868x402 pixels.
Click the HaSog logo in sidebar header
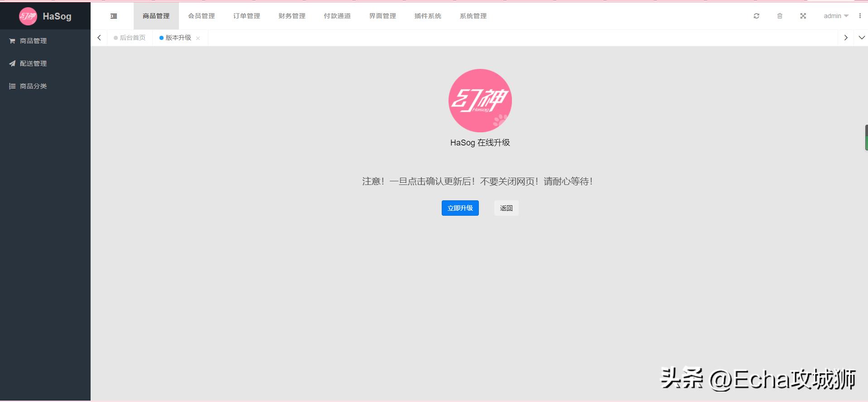pos(45,16)
